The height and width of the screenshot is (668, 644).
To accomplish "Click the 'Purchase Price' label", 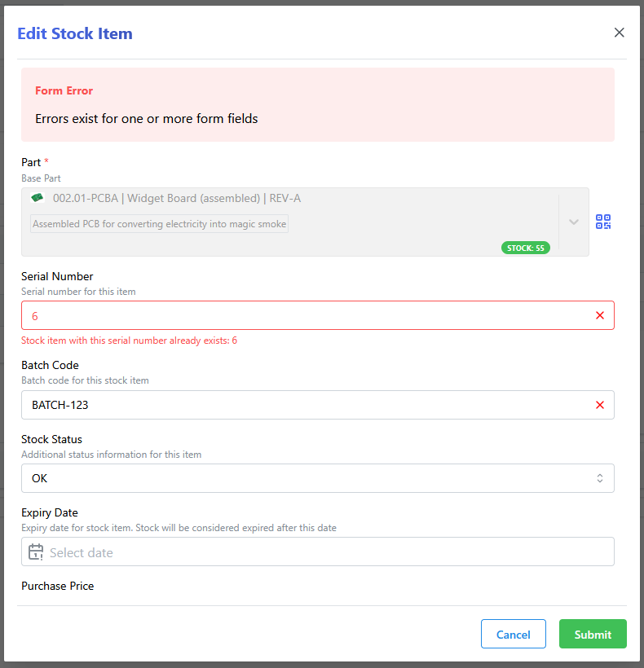I will [x=57, y=586].
